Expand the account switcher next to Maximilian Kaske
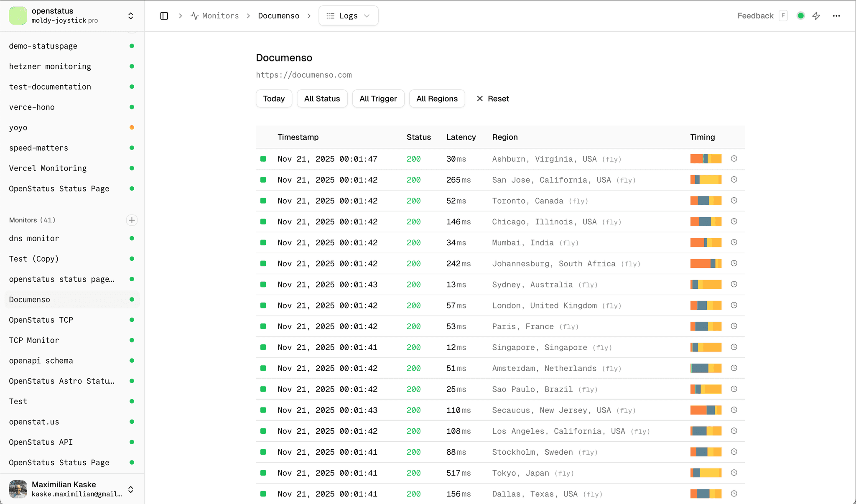This screenshot has width=856, height=504. [130, 489]
